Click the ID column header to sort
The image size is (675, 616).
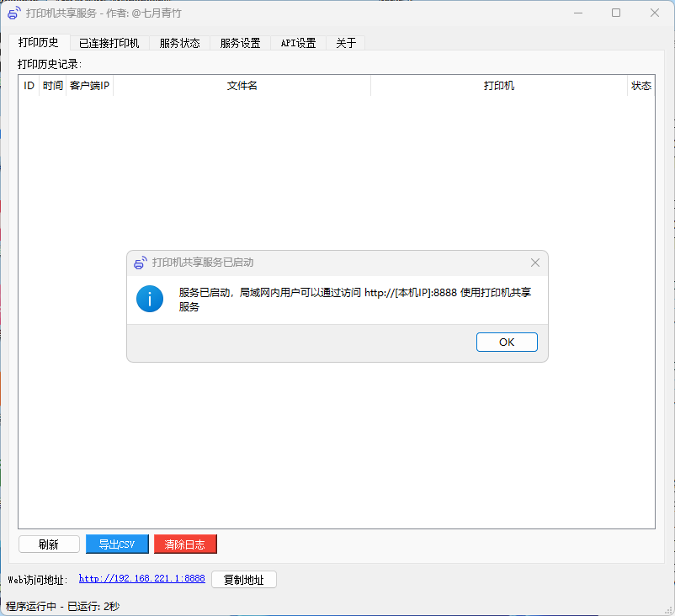click(28, 85)
